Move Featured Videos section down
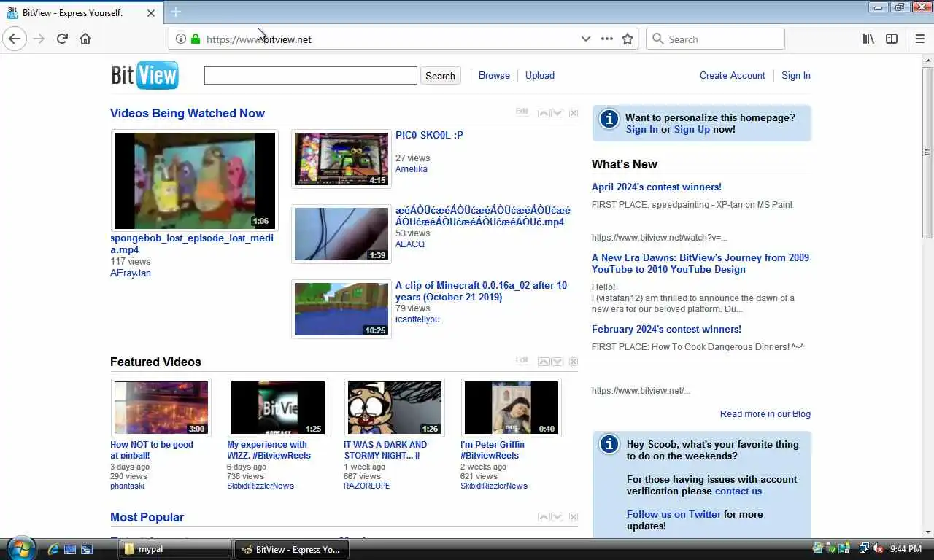The height and width of the screenshot is (560, 934). coord(557,362)
